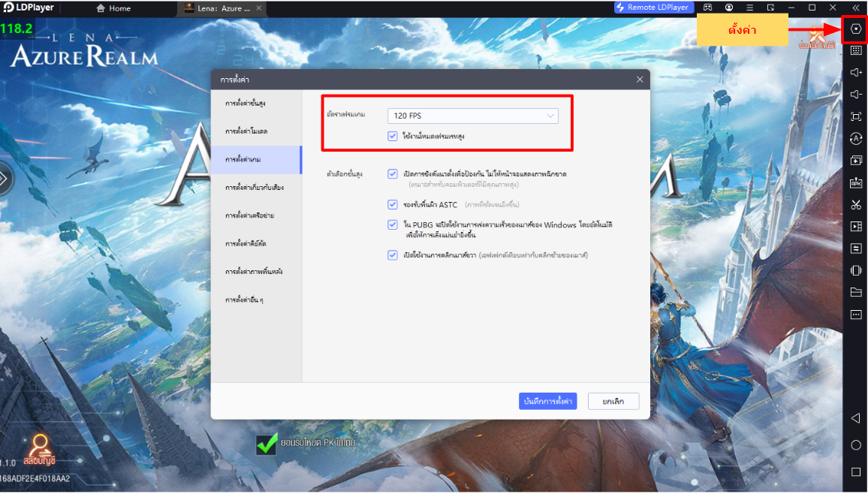The image size is (868, 494).
Task: Open the 120 FPS frame rate dropdown
Action: (x=473, y=116)
